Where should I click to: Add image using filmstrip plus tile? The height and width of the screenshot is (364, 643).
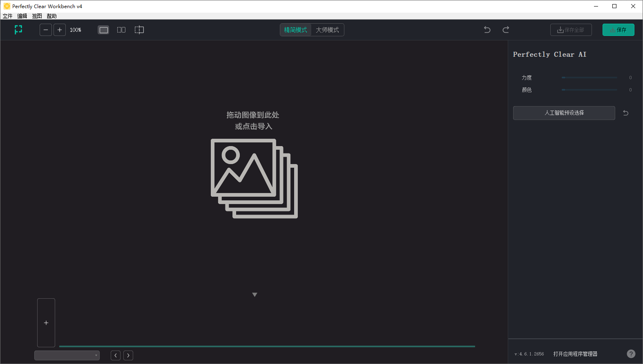[46, 323]
